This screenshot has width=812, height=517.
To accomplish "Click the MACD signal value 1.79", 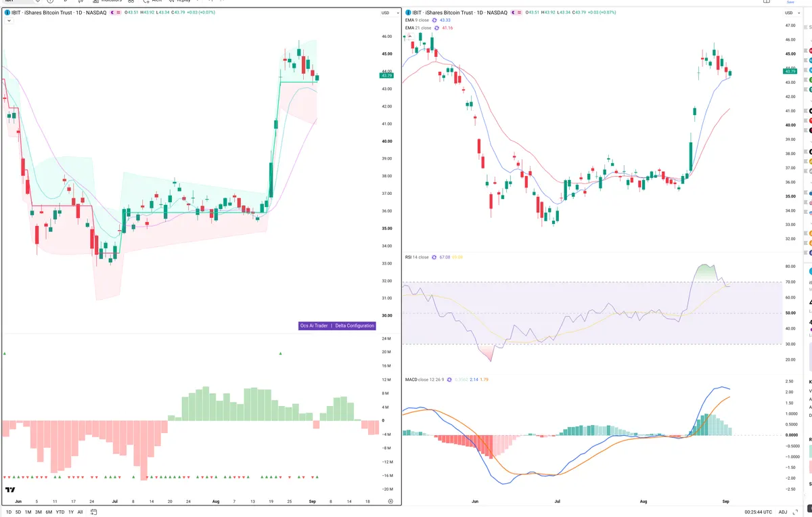I will [x=484, y=380].
